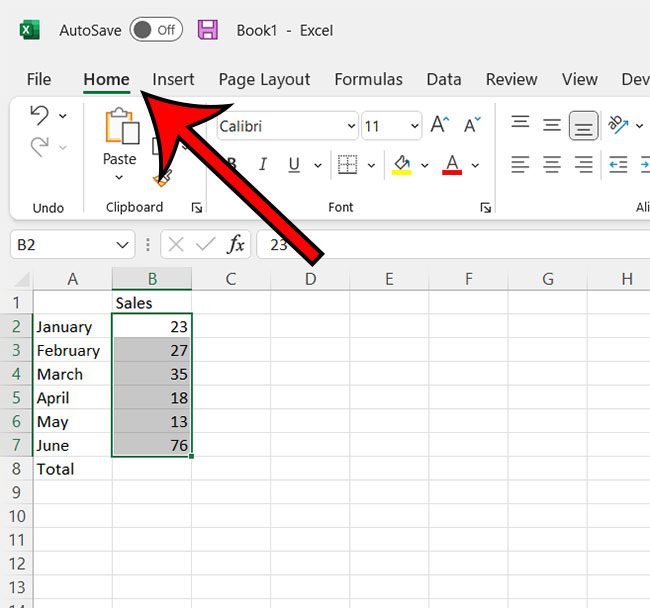Open the Font settings dialog launcher
The image size is (650, 608).
tap(486, 208)
